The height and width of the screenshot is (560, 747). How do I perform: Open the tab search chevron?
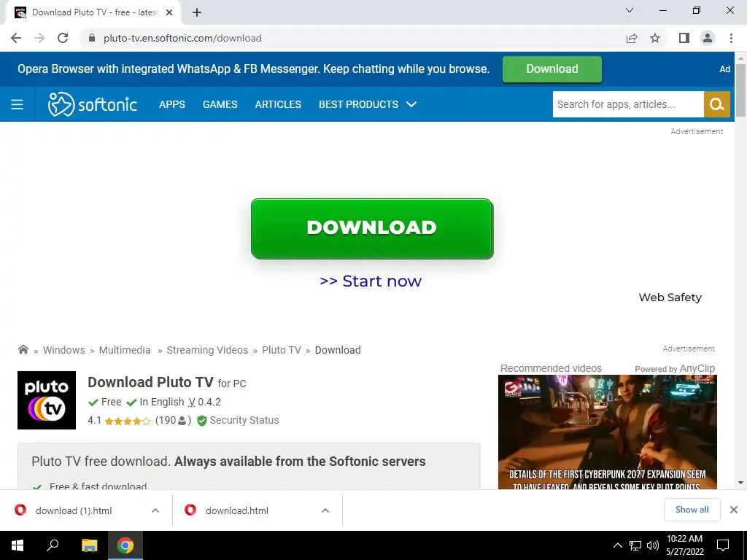(x=630, y=10)
